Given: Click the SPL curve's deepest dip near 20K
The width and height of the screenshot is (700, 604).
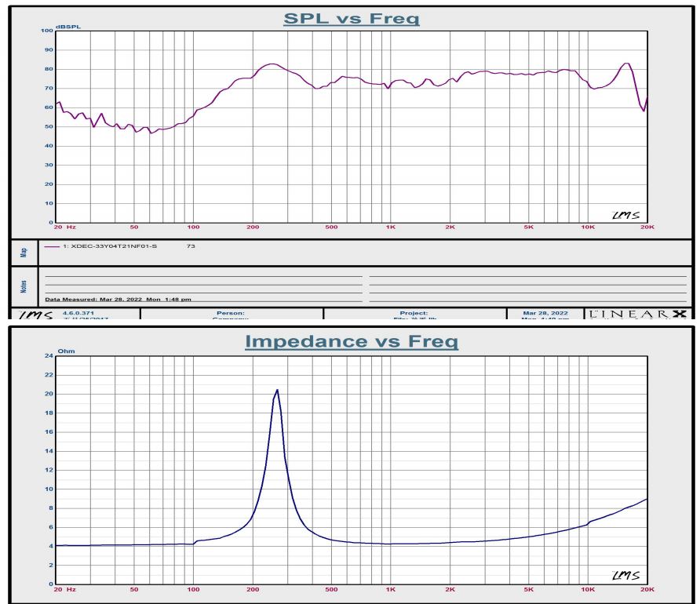Looking at the screenshot, I should click(643, 111).
